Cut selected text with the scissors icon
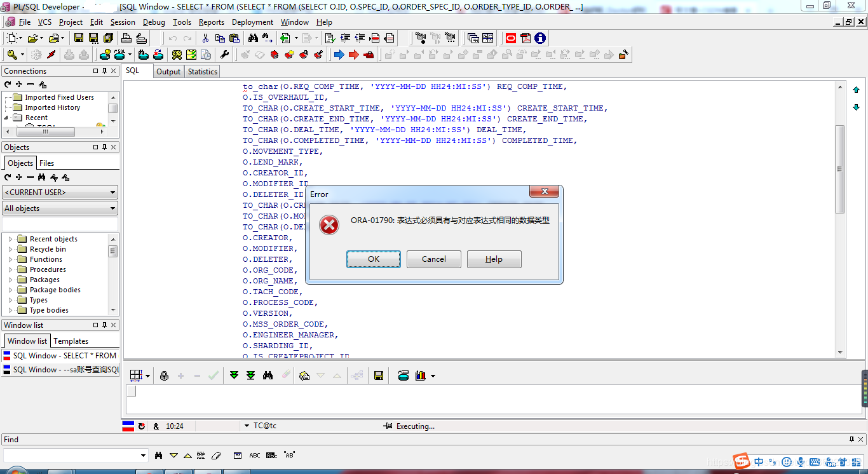Image resolution: width=868 pixels, height=474 pixels. tap(205, 38)
